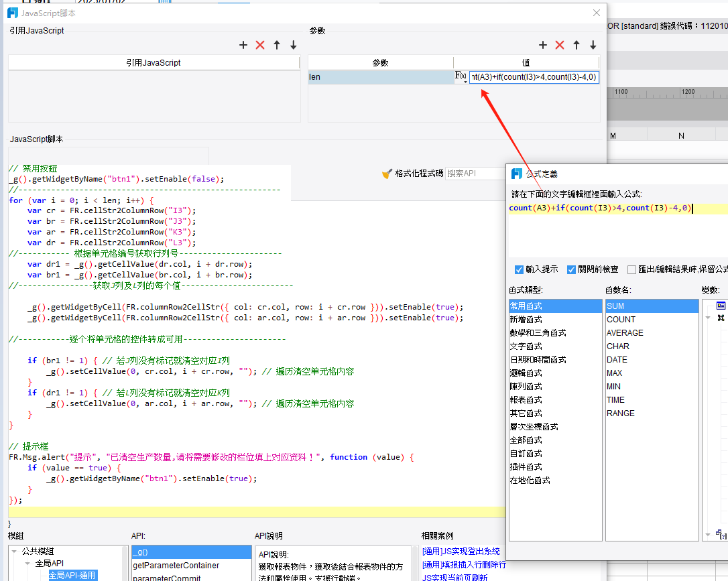Toggle the check-before-closing checkbox
This screenshot has width=728, height=581.
pos(572,269)
